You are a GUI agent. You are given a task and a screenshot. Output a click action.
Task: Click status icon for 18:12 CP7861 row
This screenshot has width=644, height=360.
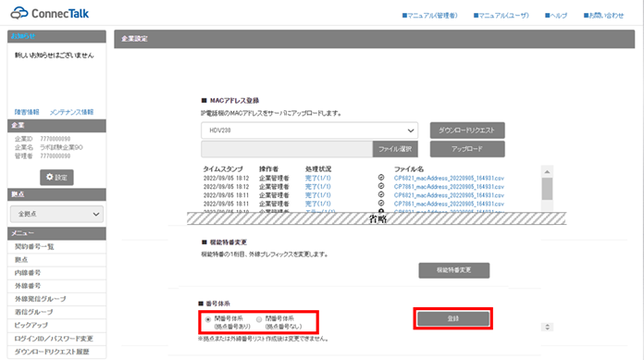pyautogui.click(x=381, y=186)
